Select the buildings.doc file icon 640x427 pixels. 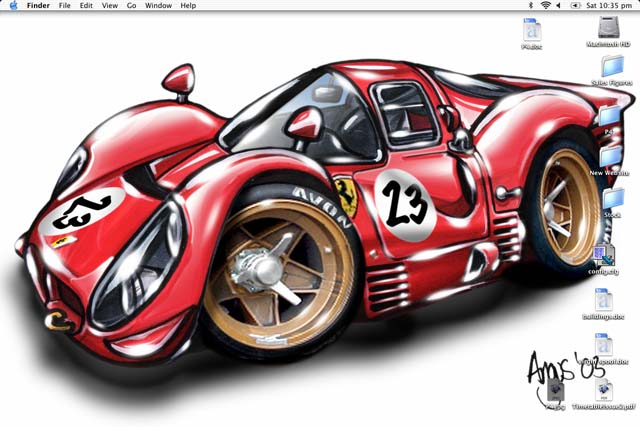click(x=603, y=300)
